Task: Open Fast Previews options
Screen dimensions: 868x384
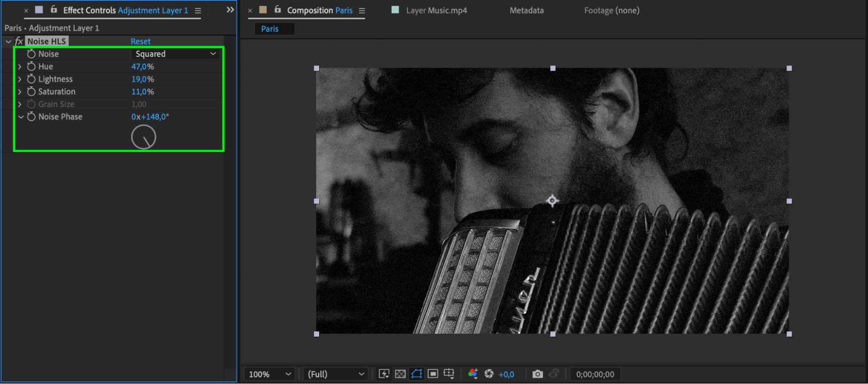Action: tap(384, 374)
